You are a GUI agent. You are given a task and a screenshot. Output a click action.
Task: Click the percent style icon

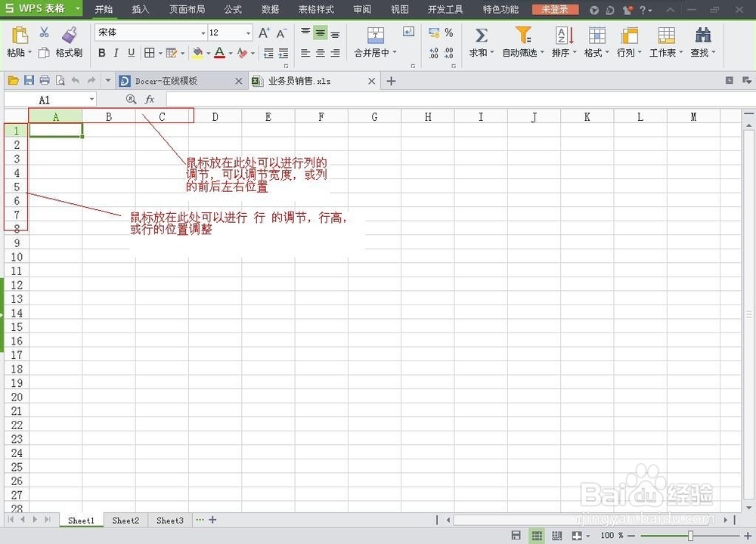click(x=449, y=32)
